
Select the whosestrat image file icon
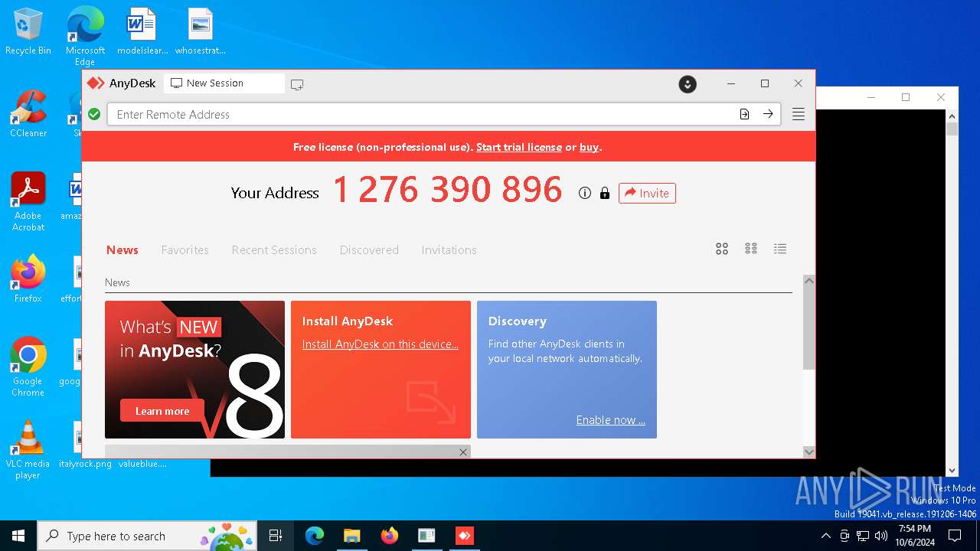[x=201, y=32]
